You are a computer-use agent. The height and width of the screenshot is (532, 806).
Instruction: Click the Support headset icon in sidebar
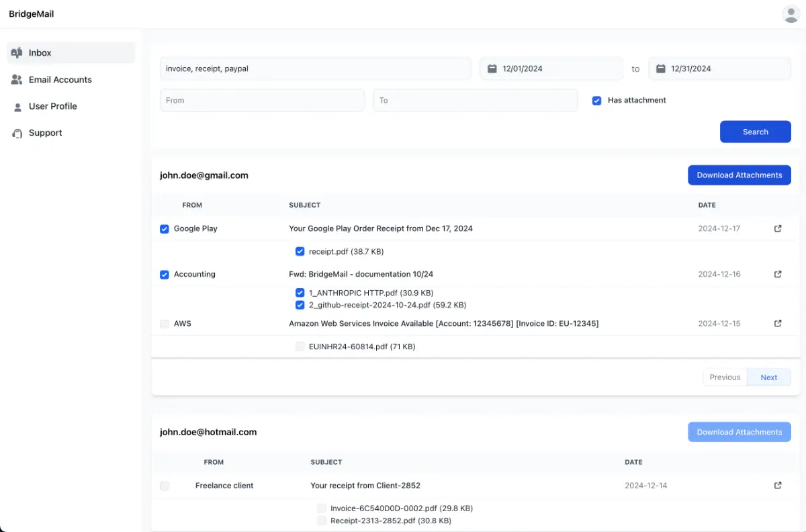(17, 133)
